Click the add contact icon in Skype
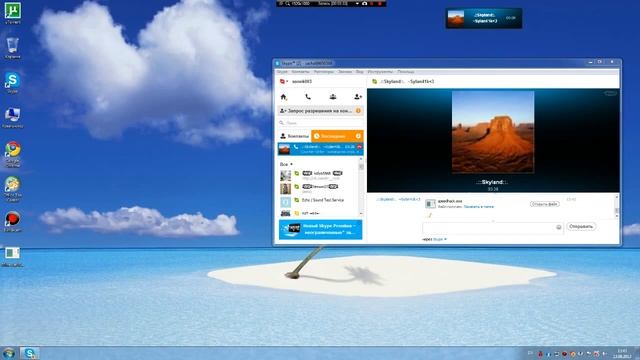Viewport: 640px width, 360px height. [358, 97]
